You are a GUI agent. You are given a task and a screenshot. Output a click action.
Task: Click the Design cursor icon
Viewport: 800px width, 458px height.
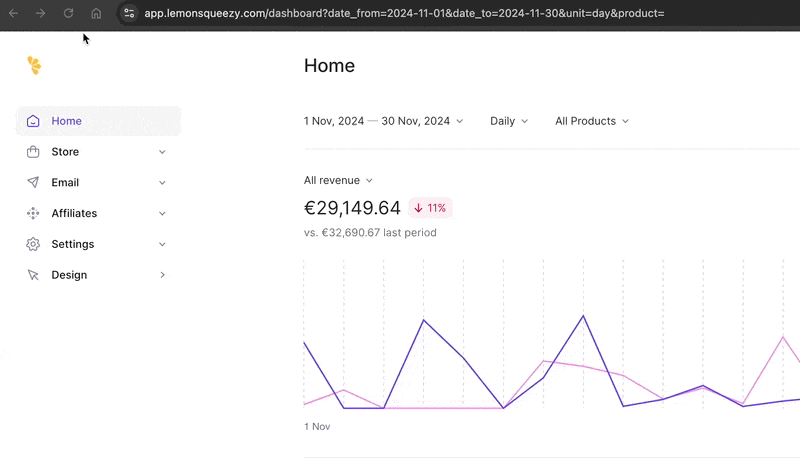33,275
